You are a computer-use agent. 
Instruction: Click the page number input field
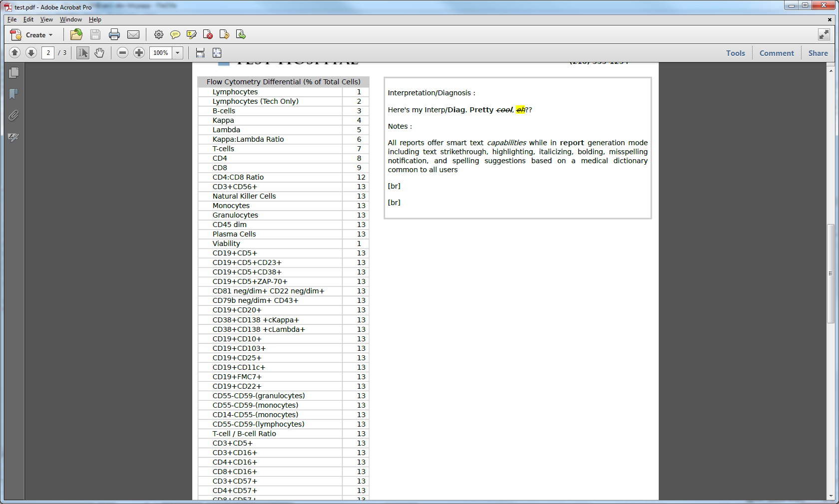tap(48, 53)
